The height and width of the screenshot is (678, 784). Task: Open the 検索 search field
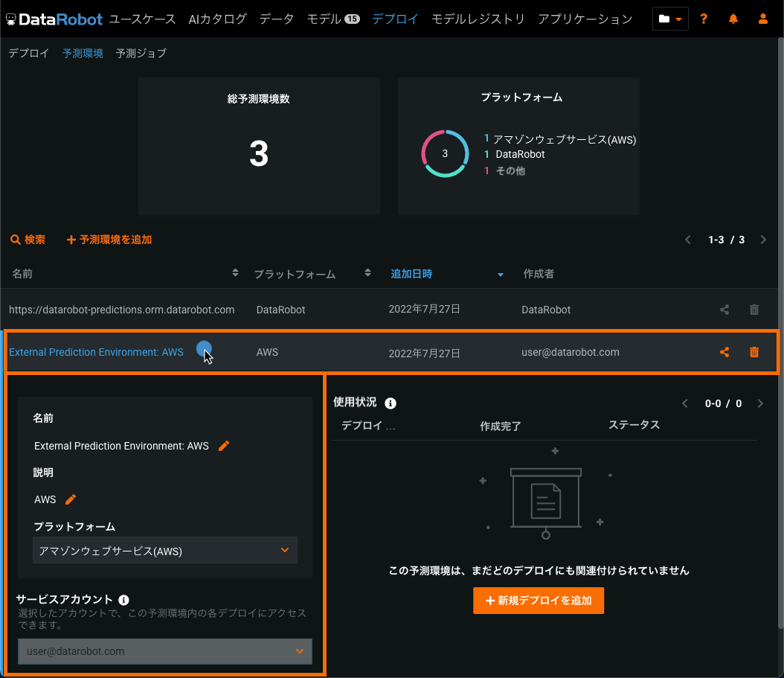tap(28, 240)
